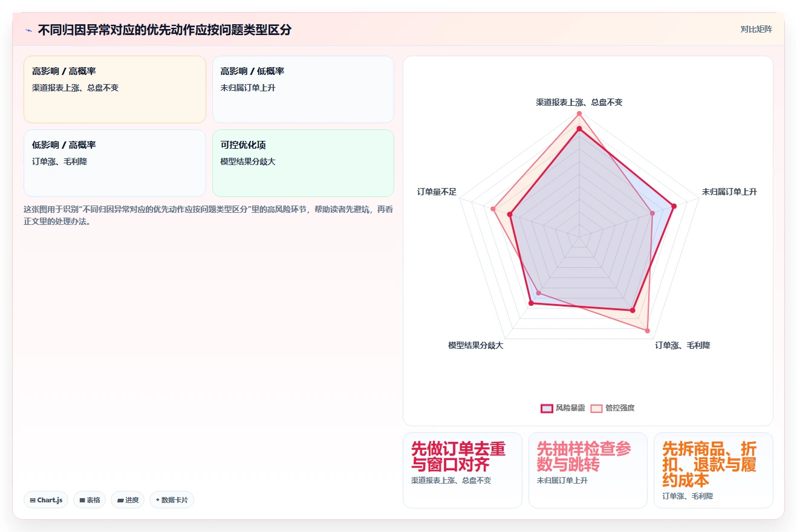Click 订单涨、毛利降 caption under the orange action card
The height and width of the screenshot is (532, 797).
[688, 496]
